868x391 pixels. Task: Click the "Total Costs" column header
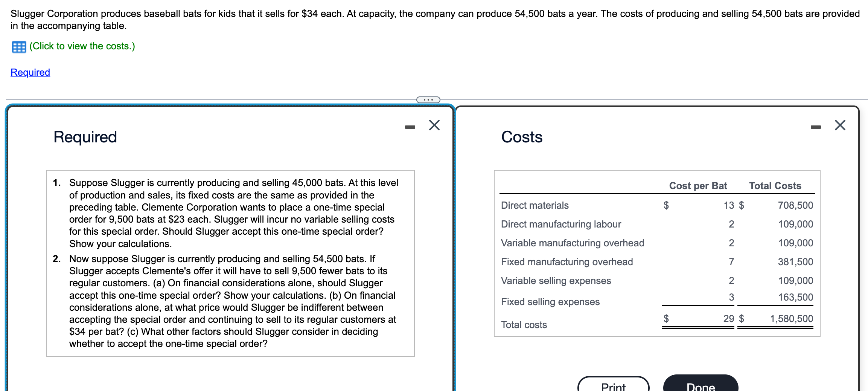point(775,186)
